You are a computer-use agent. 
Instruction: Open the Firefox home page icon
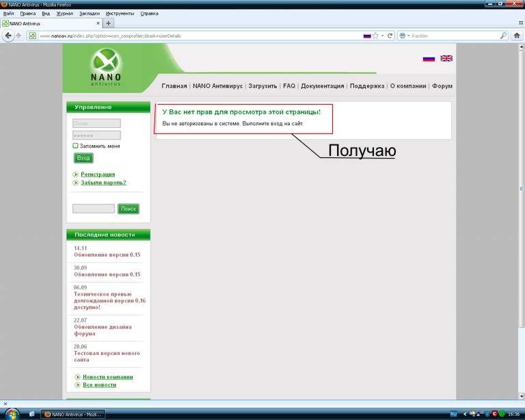516,36
